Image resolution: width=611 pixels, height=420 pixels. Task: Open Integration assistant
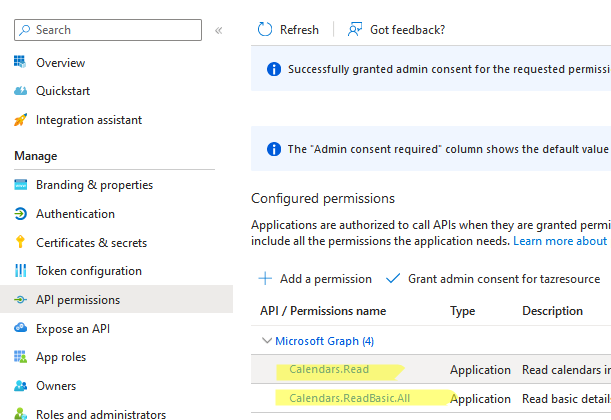(89, 120)
